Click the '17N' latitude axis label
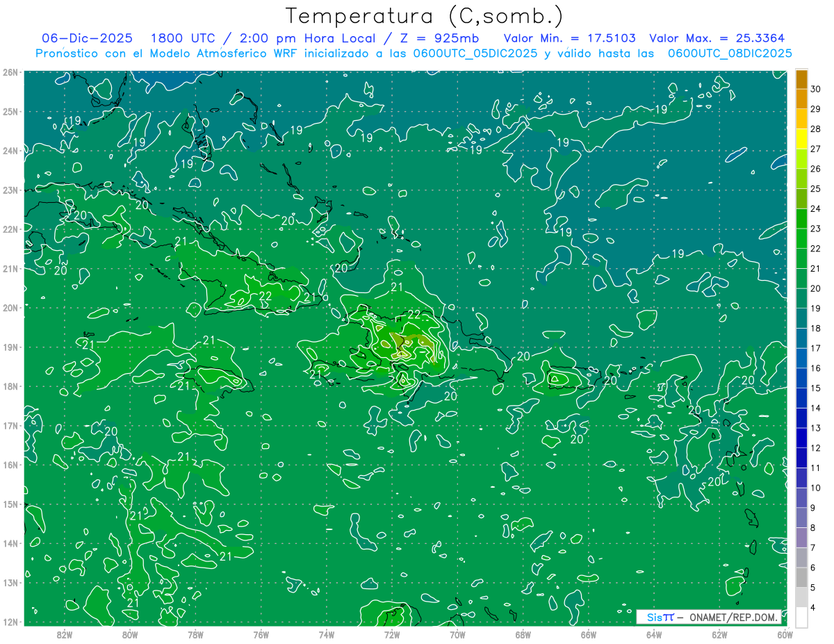834x644 pixels. click(10, 425)
